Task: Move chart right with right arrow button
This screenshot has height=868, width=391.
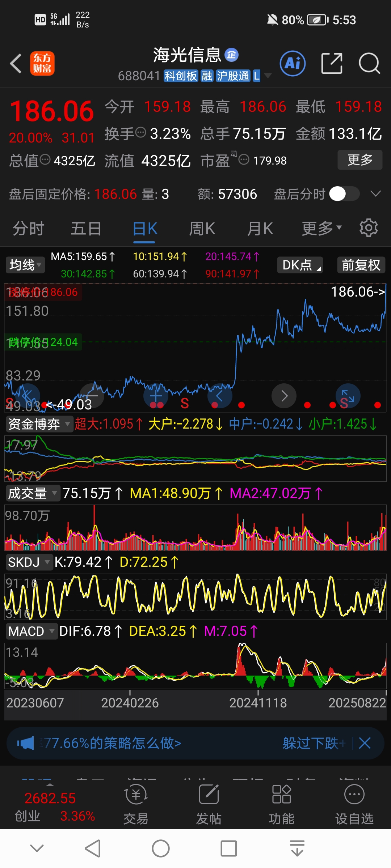Action: point(284,396)
